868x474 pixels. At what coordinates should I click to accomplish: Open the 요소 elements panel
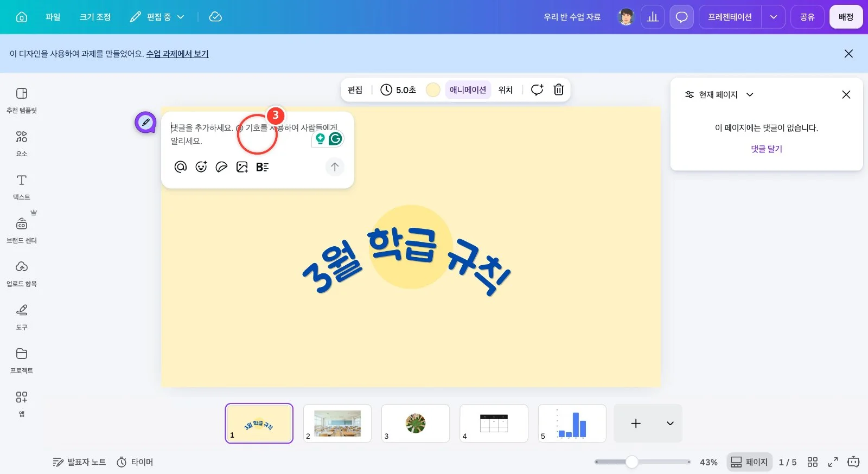pyautogui.click(x=22, y=144)
